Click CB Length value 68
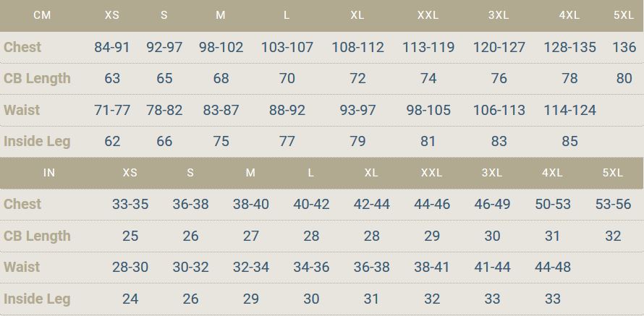644x316 pixels. click(221, 78)
